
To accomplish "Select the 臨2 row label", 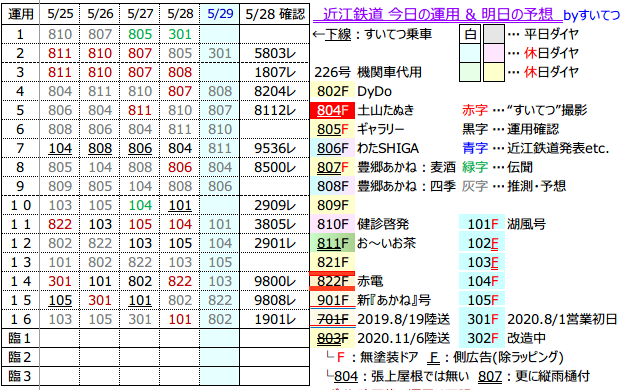I will click(20, 357).
